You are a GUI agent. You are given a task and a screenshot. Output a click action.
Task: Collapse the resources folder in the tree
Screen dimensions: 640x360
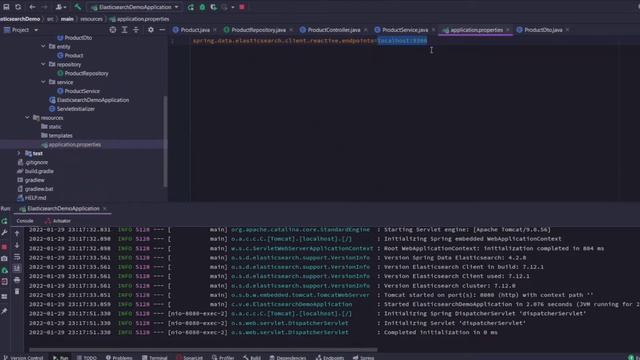27,118
